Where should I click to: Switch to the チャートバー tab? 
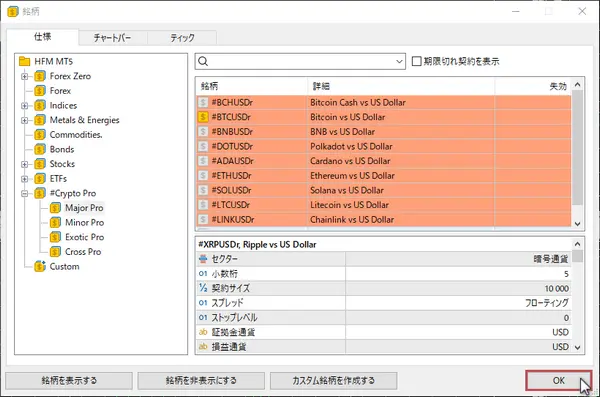click(112, 38)
